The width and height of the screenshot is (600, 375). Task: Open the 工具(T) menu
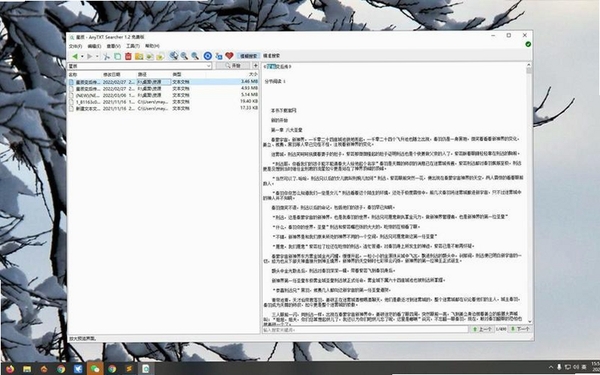point(133,46)
